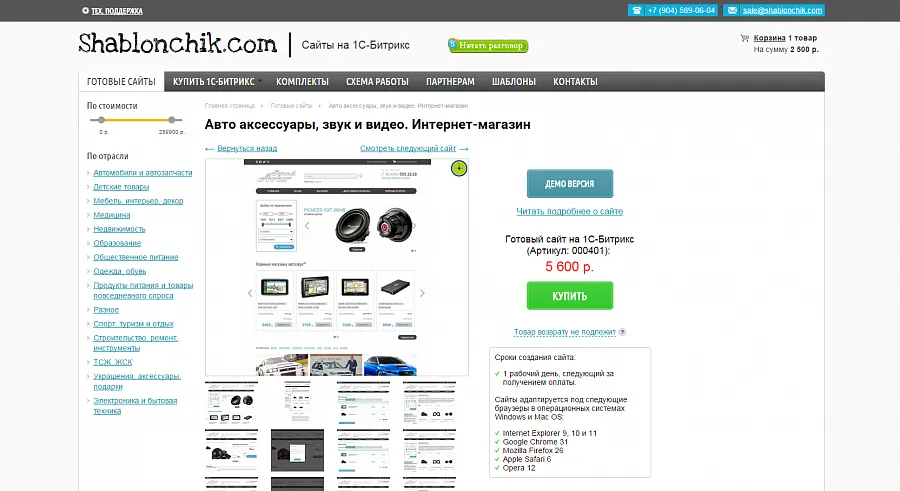Click the tech support gear icon
Screen dimensions: 900x491
pos(86,11)
